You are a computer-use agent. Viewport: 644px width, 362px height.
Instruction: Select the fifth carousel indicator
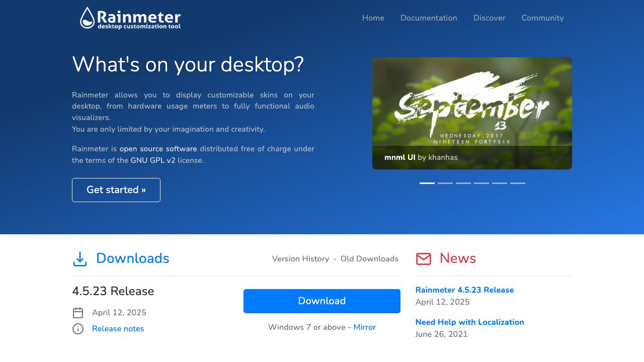point(500,184)
